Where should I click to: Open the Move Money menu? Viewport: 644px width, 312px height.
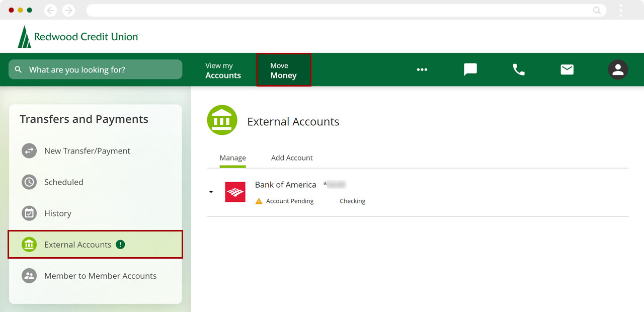[x=284, y=70]
